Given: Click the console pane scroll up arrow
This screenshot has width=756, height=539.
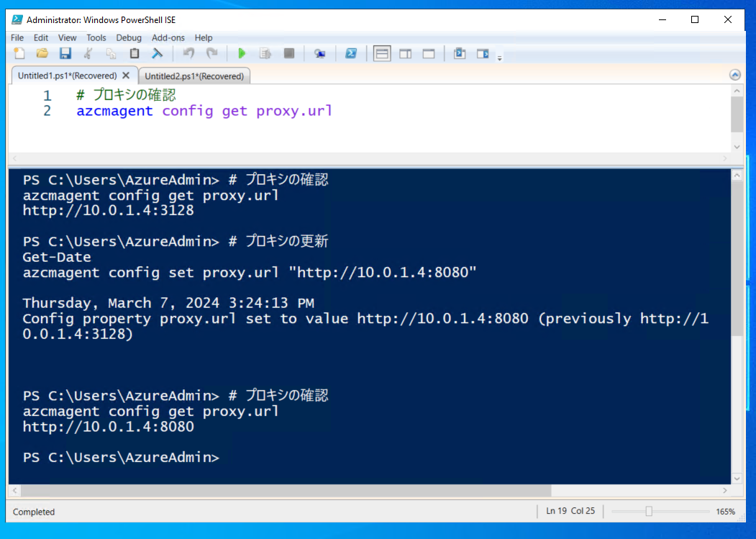Looking at the screenshot, I should click(737, 176).
